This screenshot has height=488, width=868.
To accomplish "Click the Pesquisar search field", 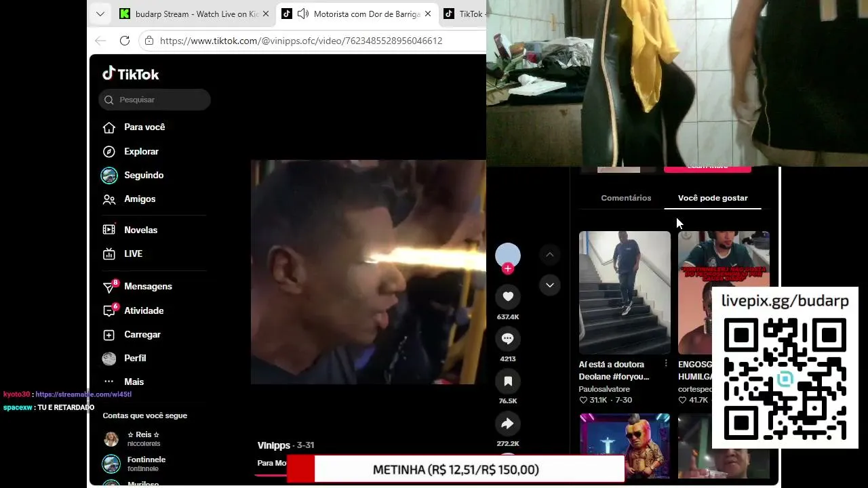I will pos(155,100).
